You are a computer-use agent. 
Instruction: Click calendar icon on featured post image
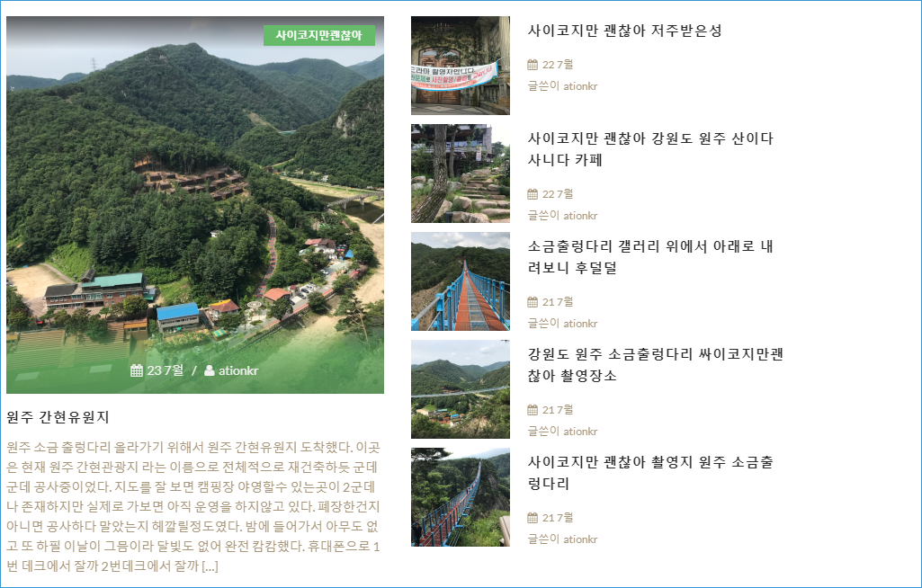137,370
